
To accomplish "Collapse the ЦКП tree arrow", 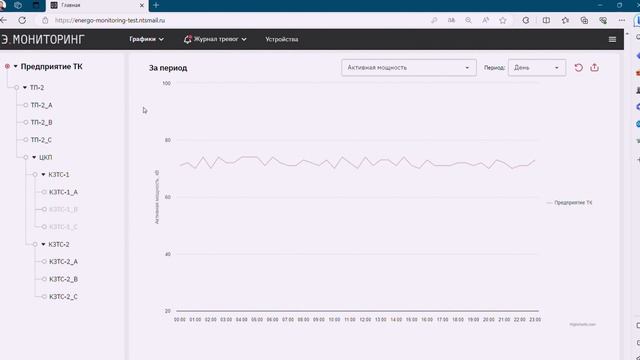I will coord(34,157).
